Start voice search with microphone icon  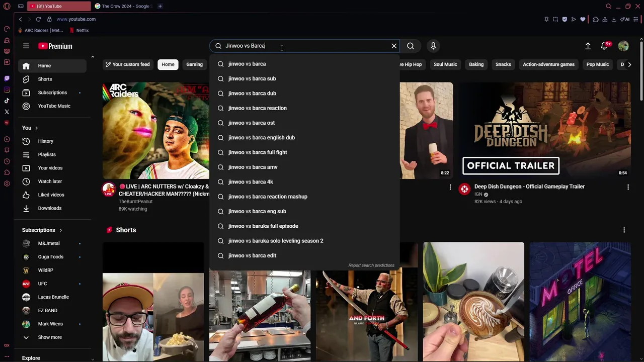[x=433, y=46]
